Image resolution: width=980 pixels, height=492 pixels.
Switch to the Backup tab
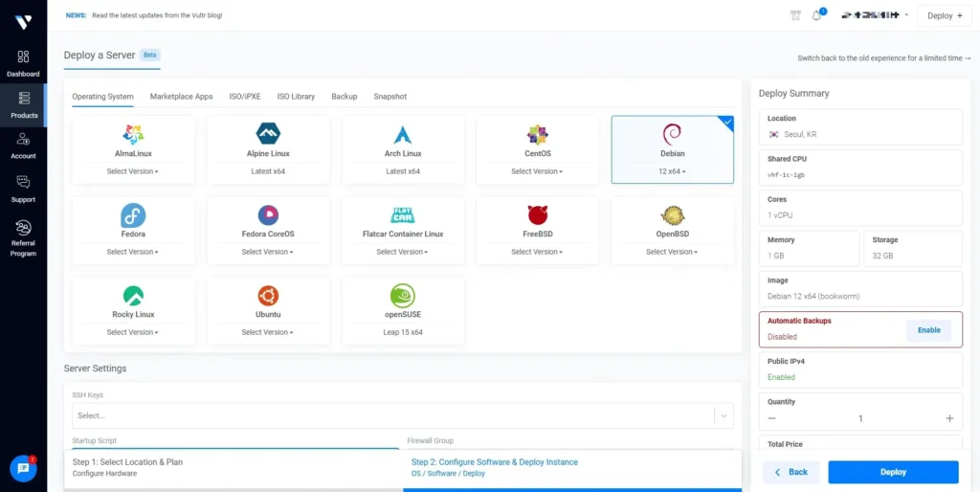(x=345, y=97)
